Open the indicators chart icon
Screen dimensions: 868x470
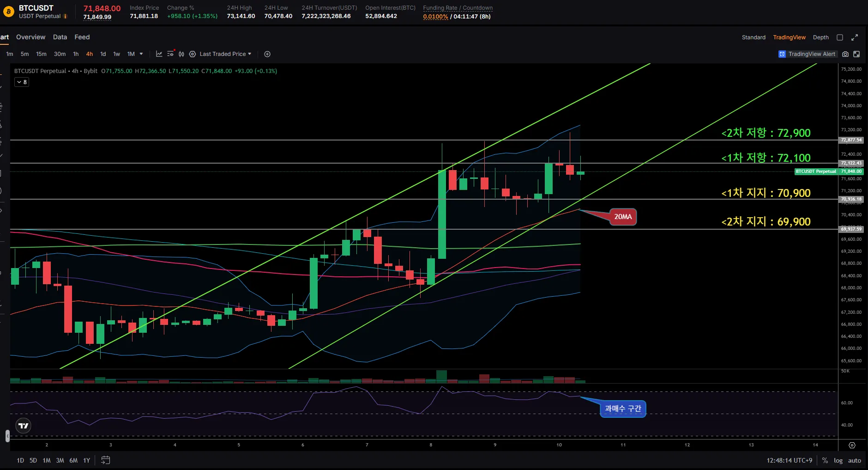click(159, 54)
